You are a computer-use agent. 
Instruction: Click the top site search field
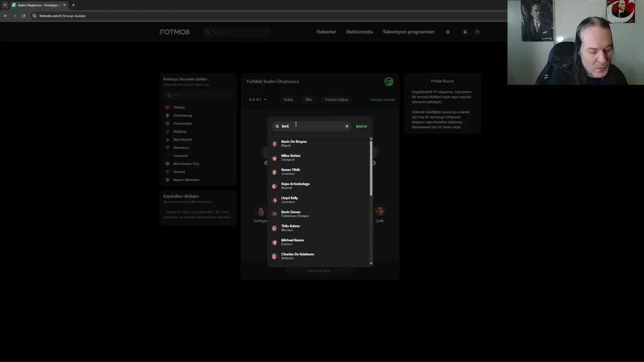click(237, 32)
